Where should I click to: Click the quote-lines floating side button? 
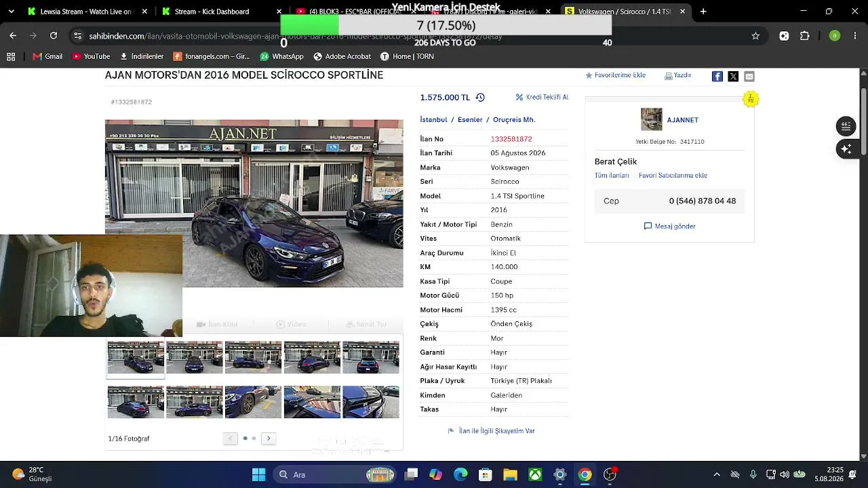(x=846, y=126)
